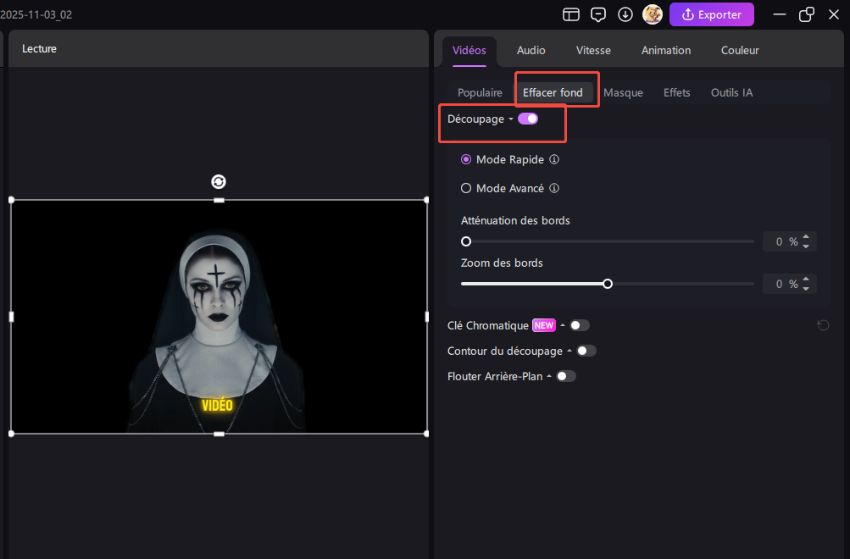Collapse the Découpage section arrow

click(511, 120)
